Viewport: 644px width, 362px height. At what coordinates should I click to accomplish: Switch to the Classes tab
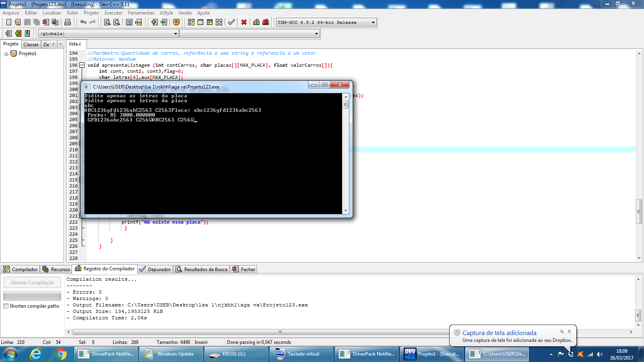point(31,44)
